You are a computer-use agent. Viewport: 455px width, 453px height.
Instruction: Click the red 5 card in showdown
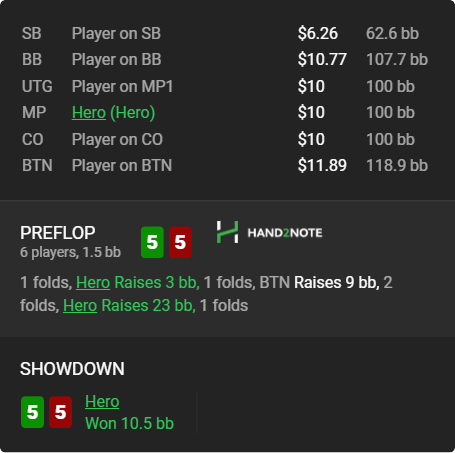coord(60,412)
